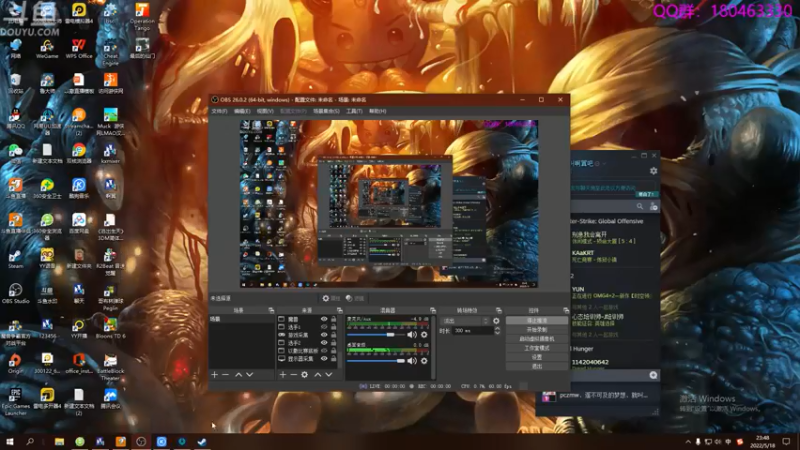This screenshot has width=800, height=450.
Task: Open the 视图(V) menu in OBS
Action: point(265,111)
